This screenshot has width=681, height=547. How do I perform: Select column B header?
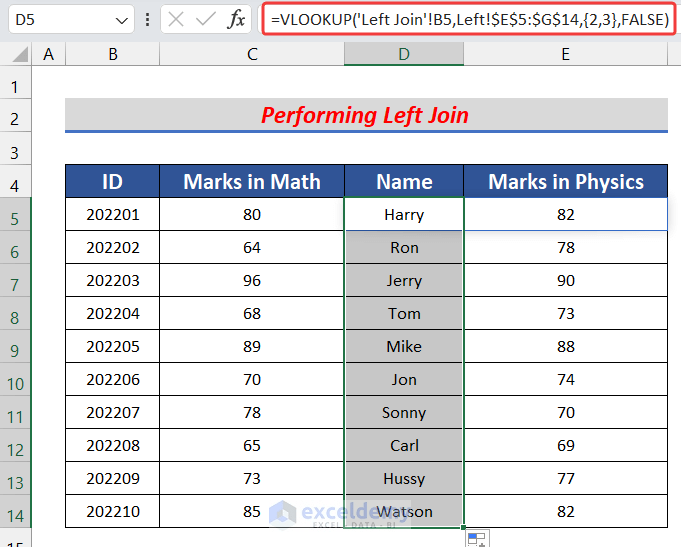coord(113,55)
